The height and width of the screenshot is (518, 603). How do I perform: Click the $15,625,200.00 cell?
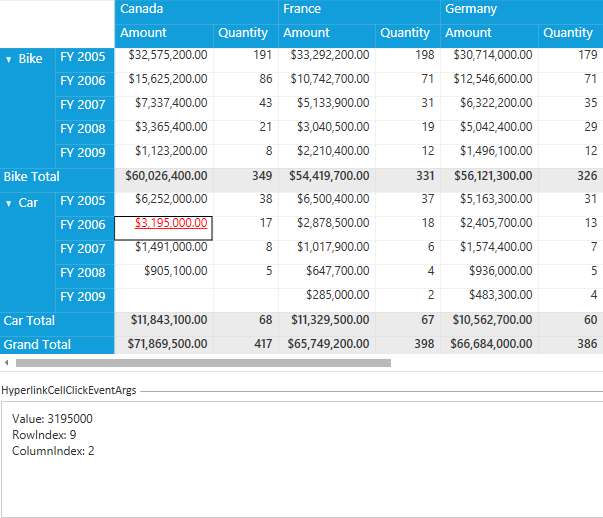(x=164, y=84)
